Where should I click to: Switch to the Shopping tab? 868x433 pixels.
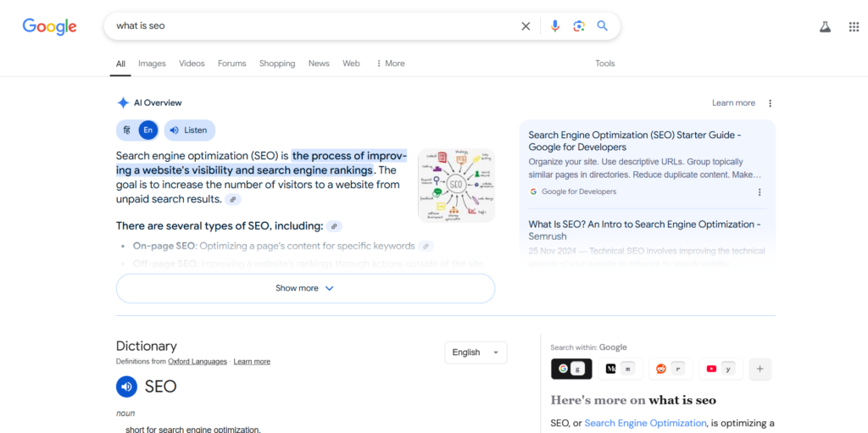pyautogui.click(x=277, y=64)
